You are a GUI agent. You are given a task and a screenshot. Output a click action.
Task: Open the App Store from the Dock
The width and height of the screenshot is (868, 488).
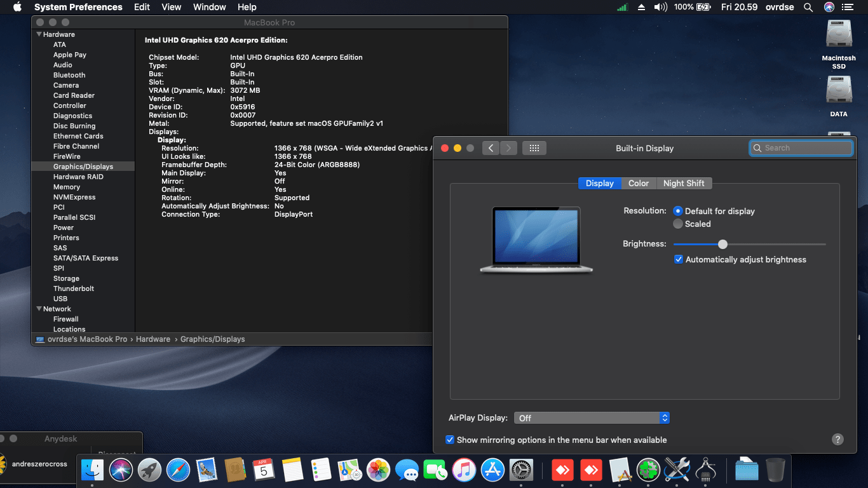point(492,470)
